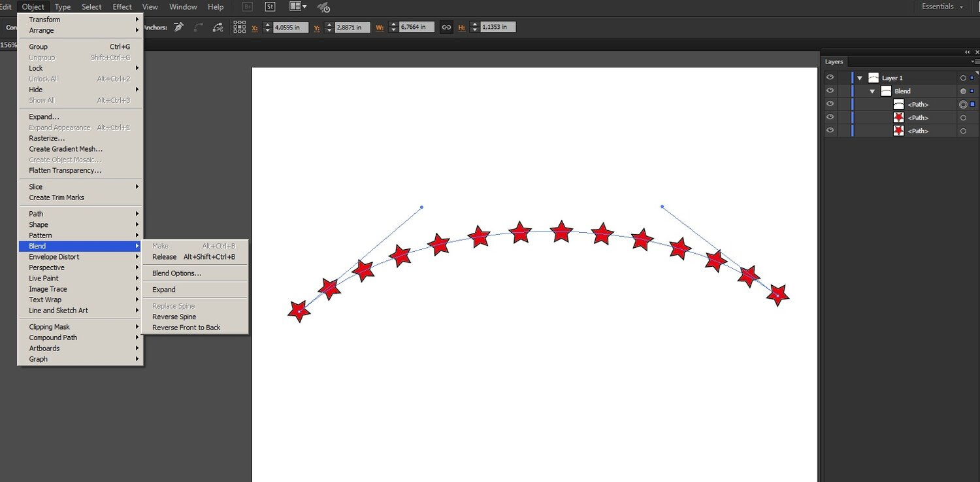Screen dimensions: 980x482
Task: Click Cut Path at Selected Anchor icon
Action: tap(218, 27)
